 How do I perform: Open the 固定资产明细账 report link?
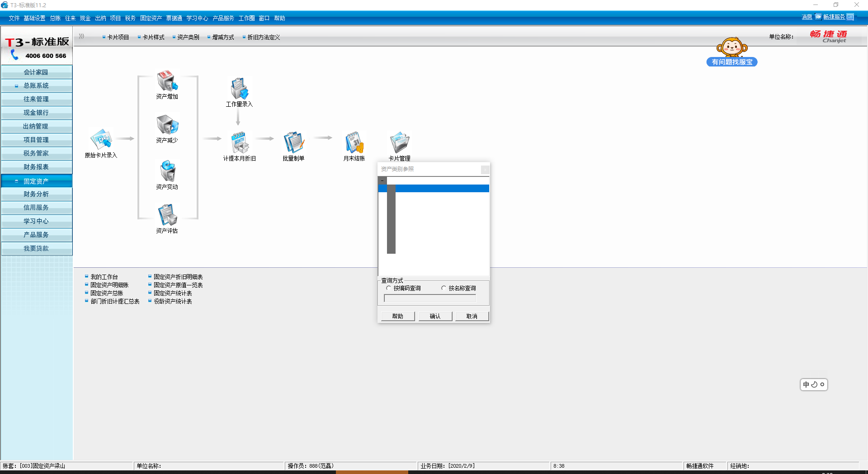click(x=109, y=285)
